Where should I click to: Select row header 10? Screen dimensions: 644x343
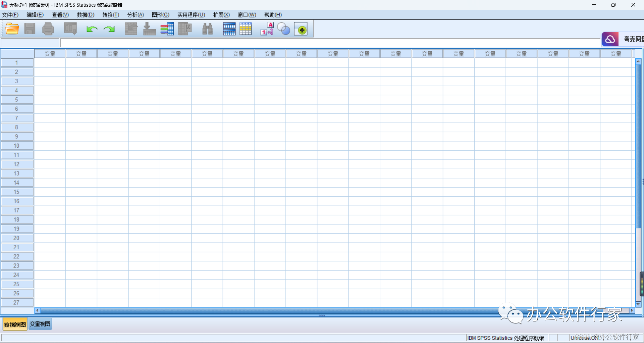tap(17, 146)
